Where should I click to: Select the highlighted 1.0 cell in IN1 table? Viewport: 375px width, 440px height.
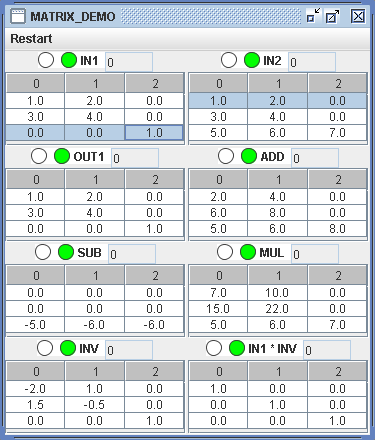pyautogui.click(x=154, y=133)
